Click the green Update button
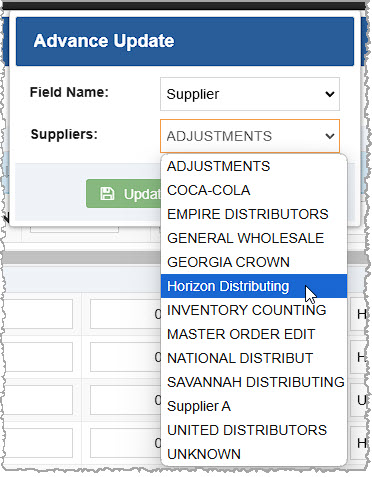This screenshot has height=477, width=372. click(123, 194)
